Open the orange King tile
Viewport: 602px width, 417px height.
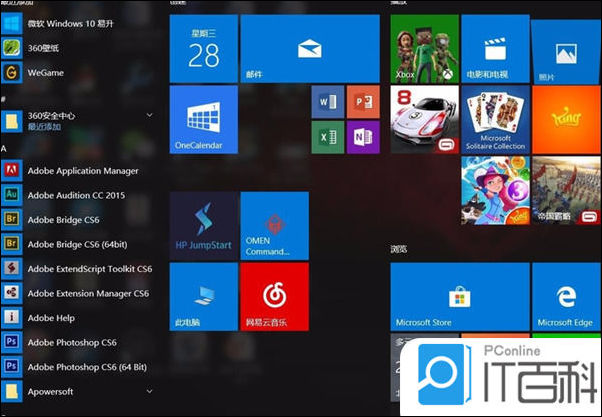[x=566, y=119]
